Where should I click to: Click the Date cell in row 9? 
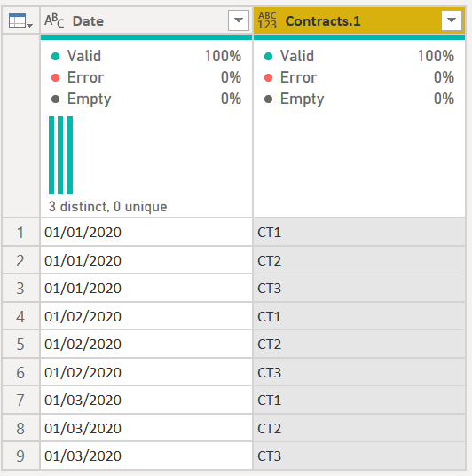click(x=146, y=456)
